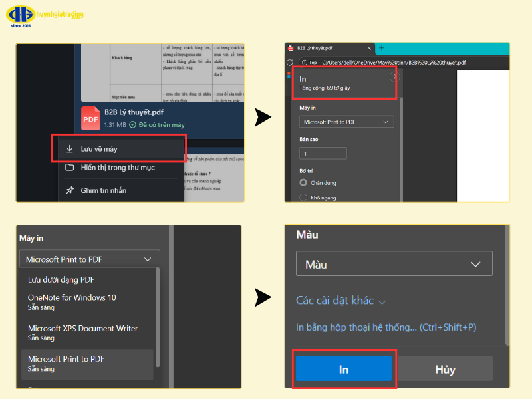Image resolution: width=532 pixels, height=399 pixels.
Task: Select the Khổ ngang layout option
Action: pos(304,198)
